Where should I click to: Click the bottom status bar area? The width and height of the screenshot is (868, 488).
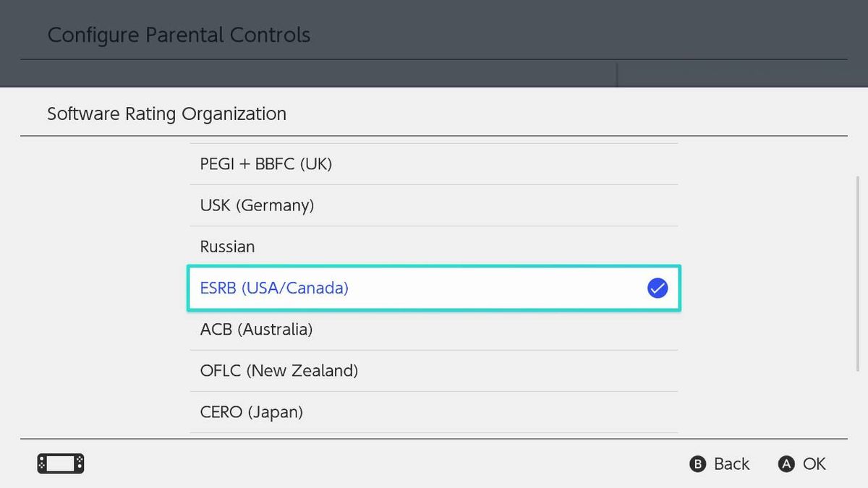434,463
